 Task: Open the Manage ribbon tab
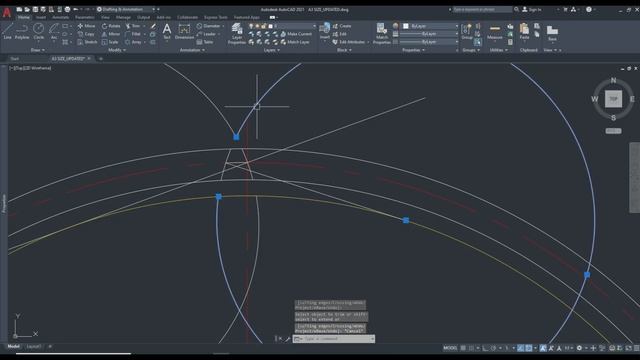click(x=123, y=18)
